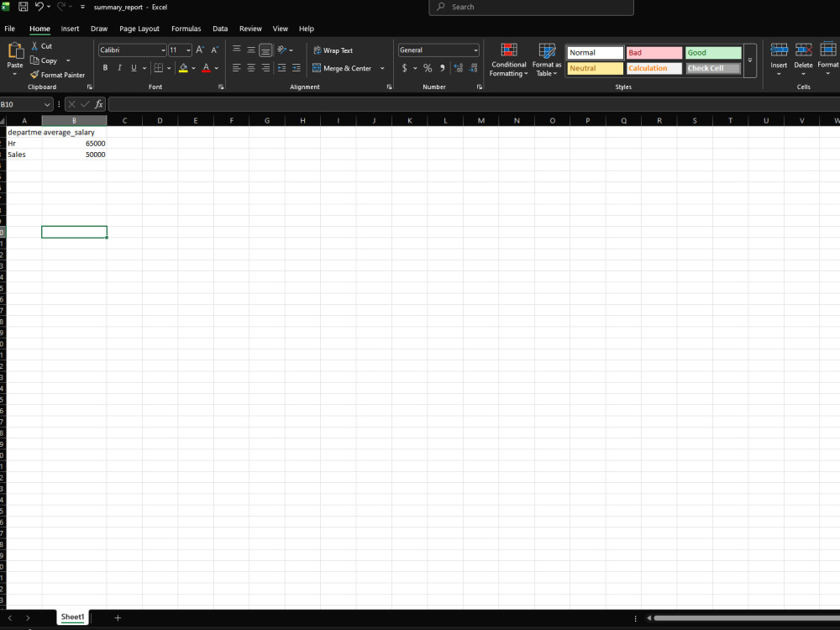Switch to the Review tab
840x630 pixels.
(250, 29)
